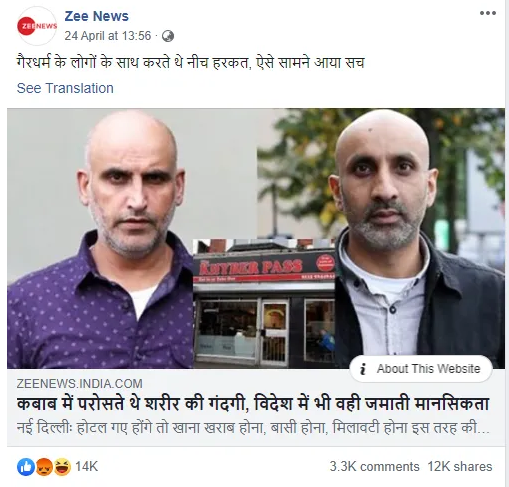
Task: Open the post options three-dot menu
Action: coord(488,13)
